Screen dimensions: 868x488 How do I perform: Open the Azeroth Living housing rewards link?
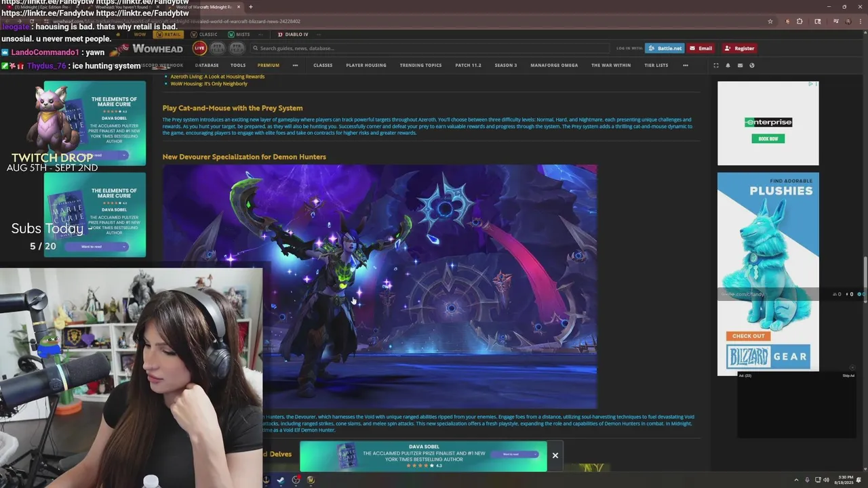(x=217, y=77)
